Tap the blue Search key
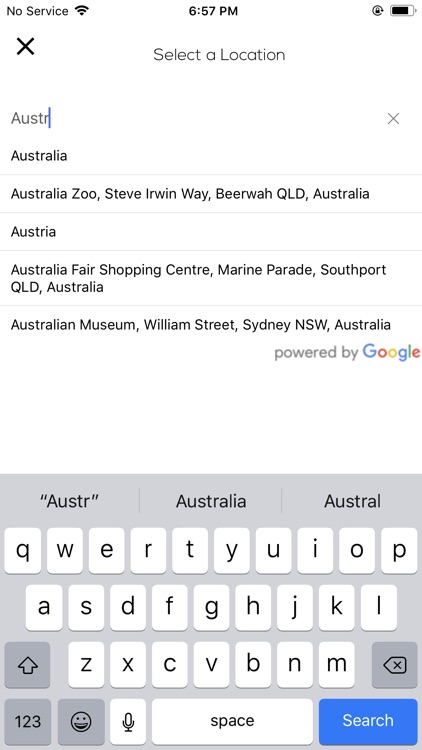The image size is (422, 750). 368,721
